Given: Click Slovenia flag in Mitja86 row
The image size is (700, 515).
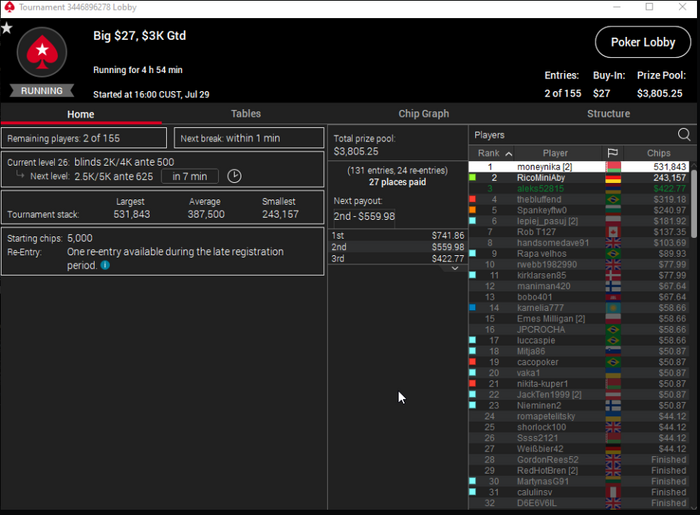Looking at the screenshot, I should [x=613, y=351].
